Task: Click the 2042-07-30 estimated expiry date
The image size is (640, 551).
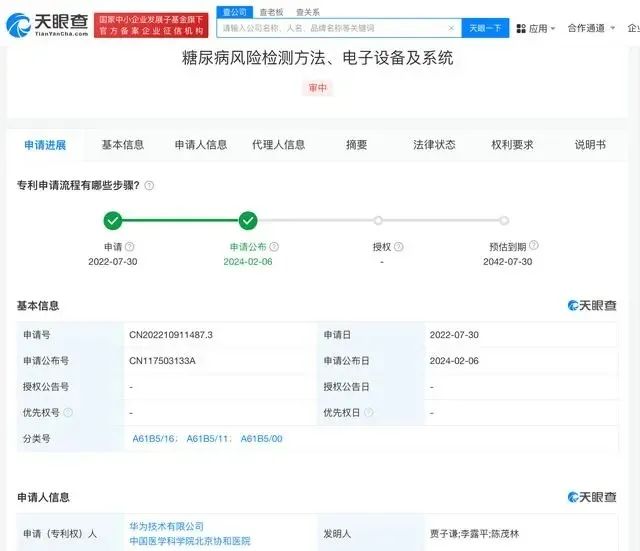Action: (507, 262)
